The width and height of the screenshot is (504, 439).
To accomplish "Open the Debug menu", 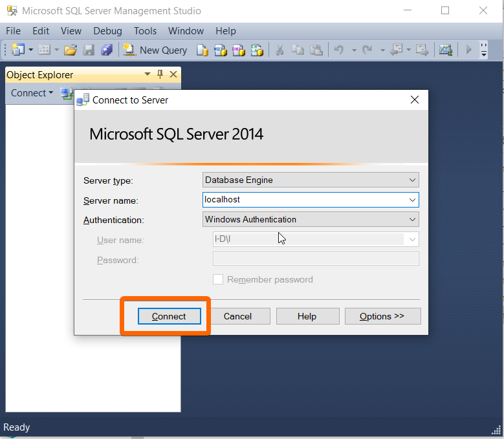I will tap(107, 31).
